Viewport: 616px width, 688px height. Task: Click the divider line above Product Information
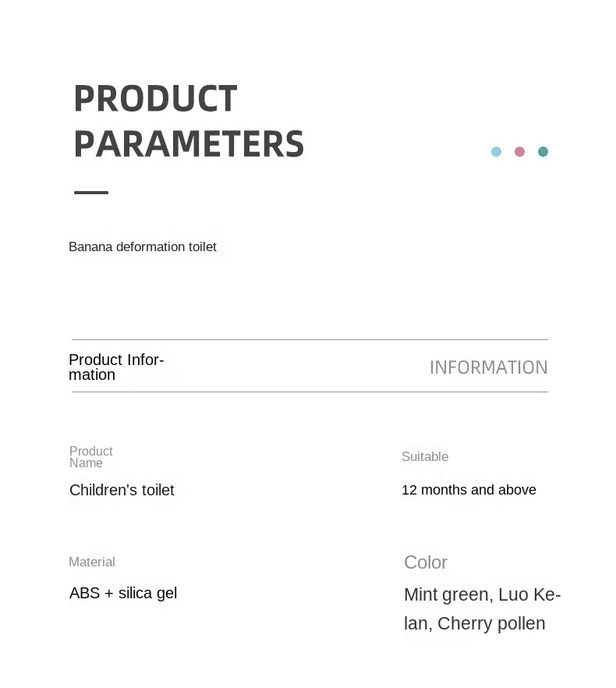pyautogui.click(x=310, y=339)
